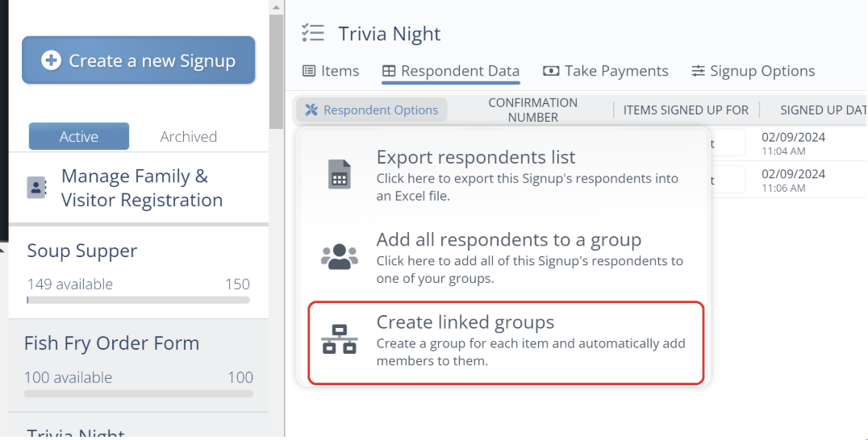The width and height of the screenshot is (868, 440).
Task: Click the contact card icon beside Manage Family
Action: coord(36,188)
